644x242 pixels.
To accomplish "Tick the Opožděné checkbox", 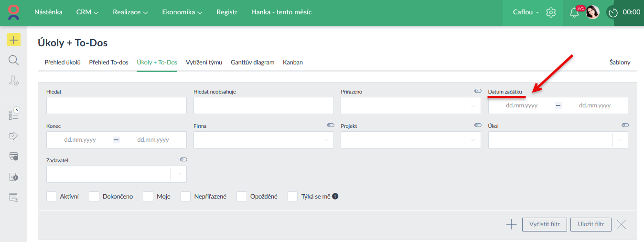I will (x=242, y=197).
